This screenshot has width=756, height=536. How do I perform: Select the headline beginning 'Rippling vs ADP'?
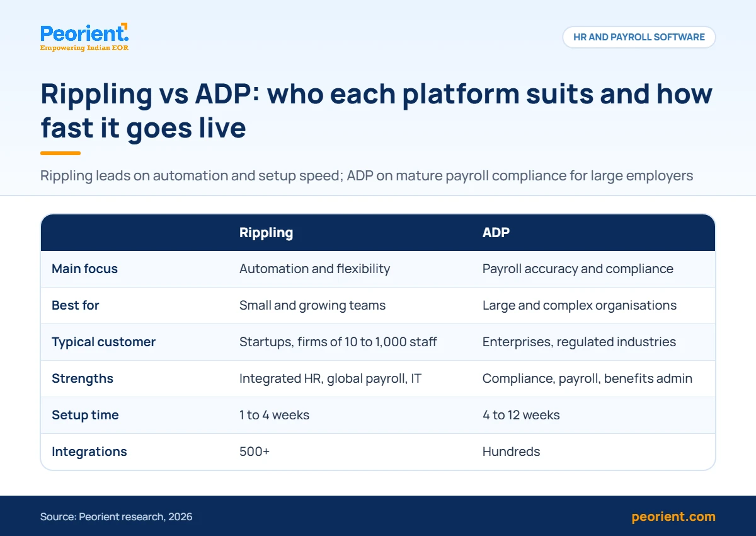pyautogui.click(x=376, y=111)
